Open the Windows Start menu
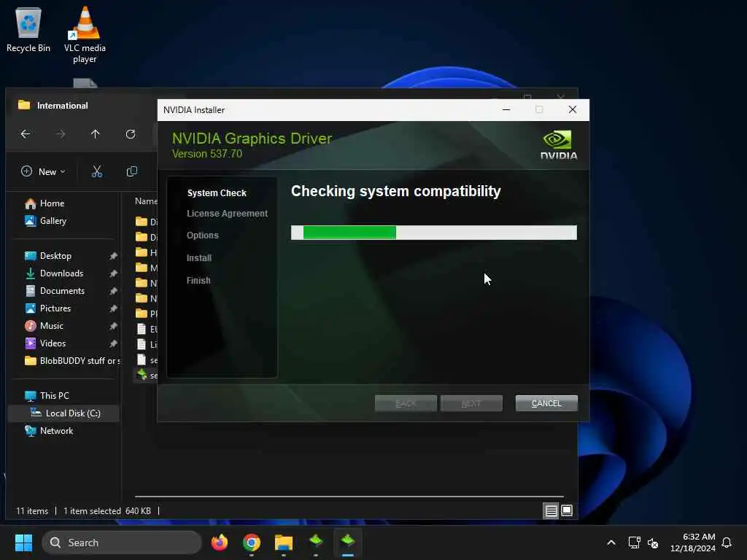This screenshot has height=560, width=747. pyautogui.click(x=23, y=542)
